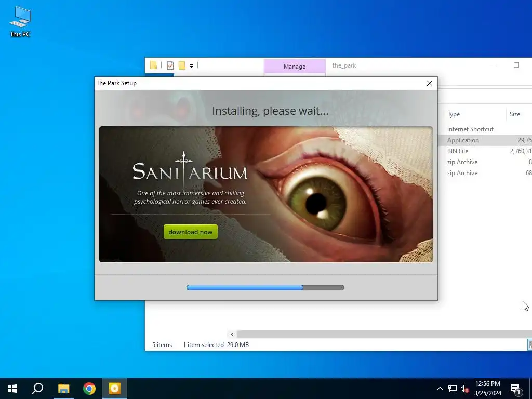Open the taskbar Search icon
532x399 pixels.
[37, 389]
